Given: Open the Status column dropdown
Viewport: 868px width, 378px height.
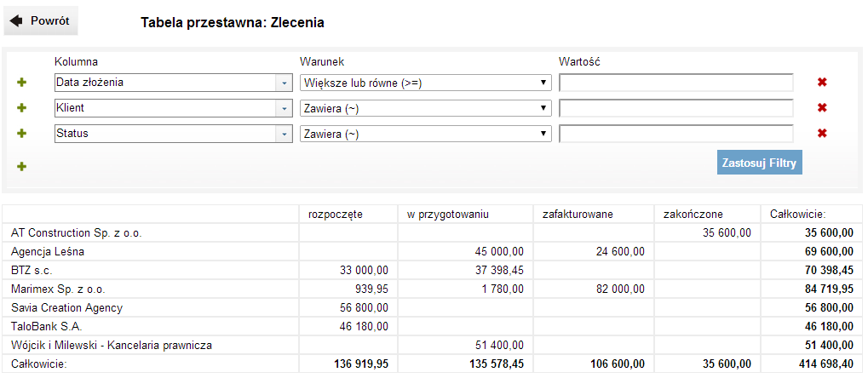Looking at the screenshot, I should [283, 134].
